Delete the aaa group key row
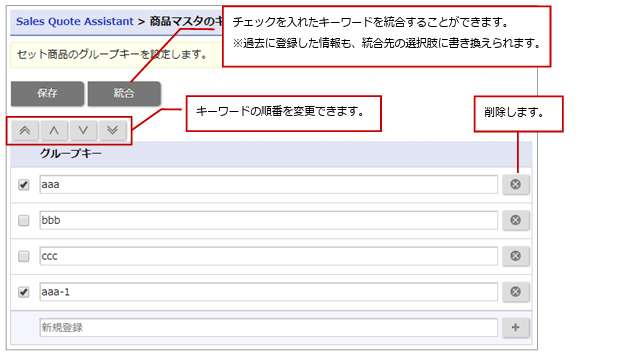The image size is (640, 362). 516,184
